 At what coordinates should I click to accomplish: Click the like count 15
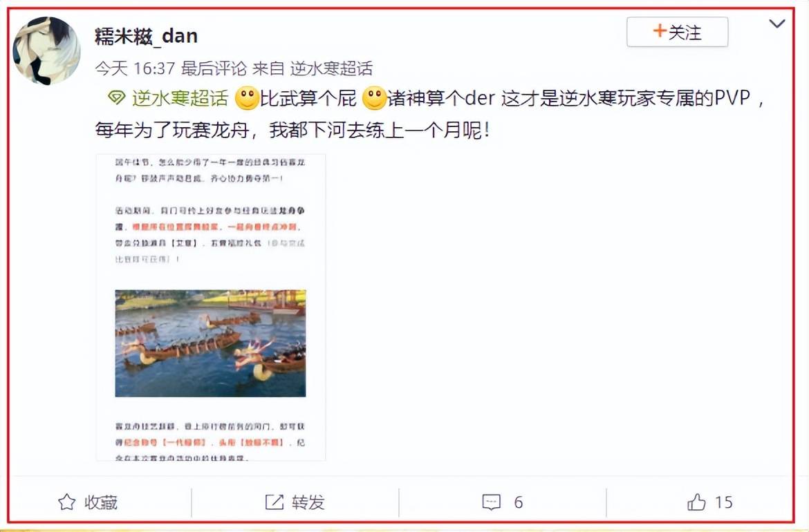click(x=723, y=502)
